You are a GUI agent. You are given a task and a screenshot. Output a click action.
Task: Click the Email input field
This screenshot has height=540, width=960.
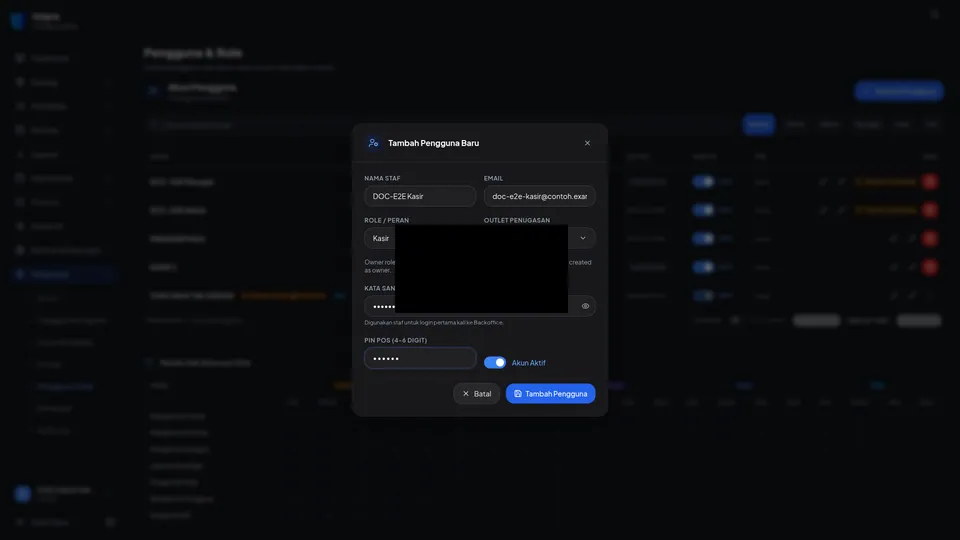(x=539, y=197)
